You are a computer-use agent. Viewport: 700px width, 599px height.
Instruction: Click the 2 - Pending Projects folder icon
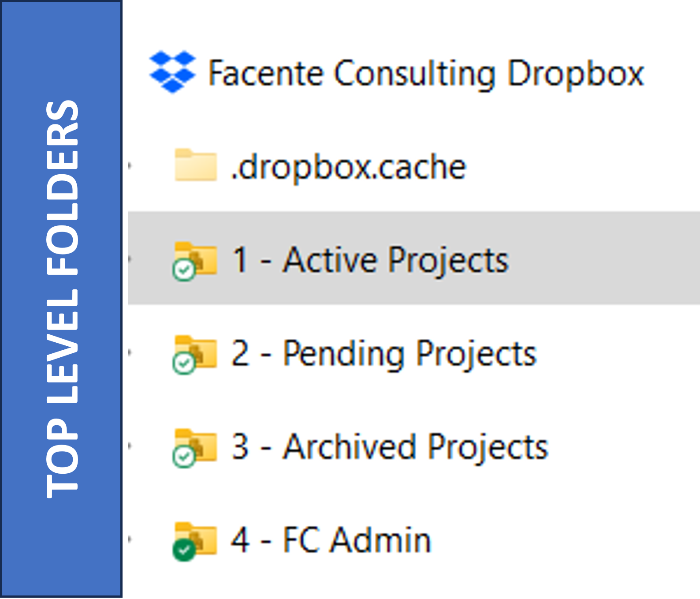click(x=196, y=353)
